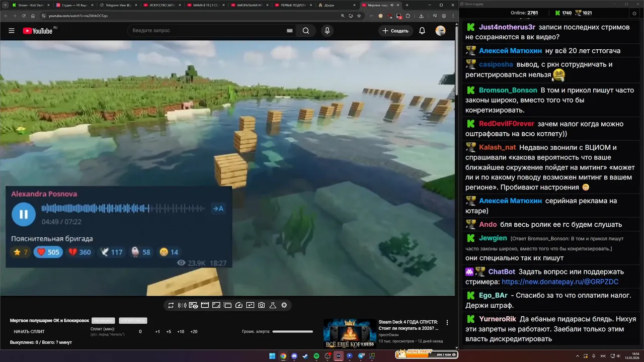Click username RedDevilF0rever in the chat window
644x362 pixels.
coord(507,124)
